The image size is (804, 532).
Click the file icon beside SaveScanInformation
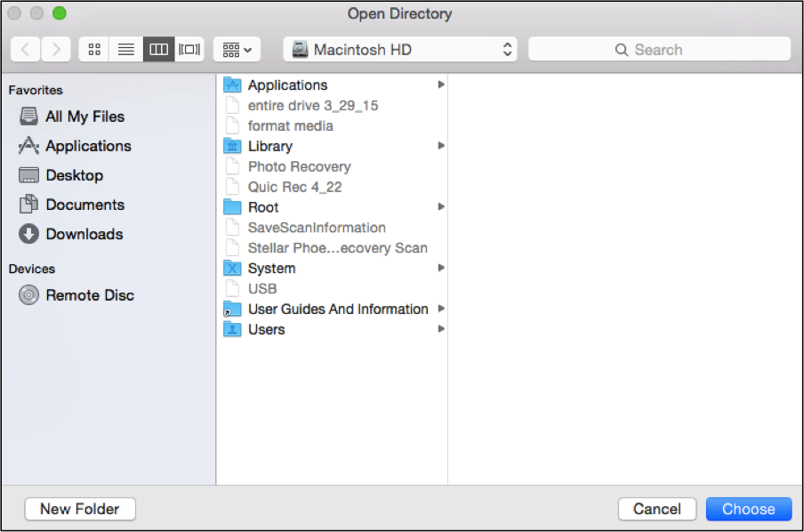232,227
